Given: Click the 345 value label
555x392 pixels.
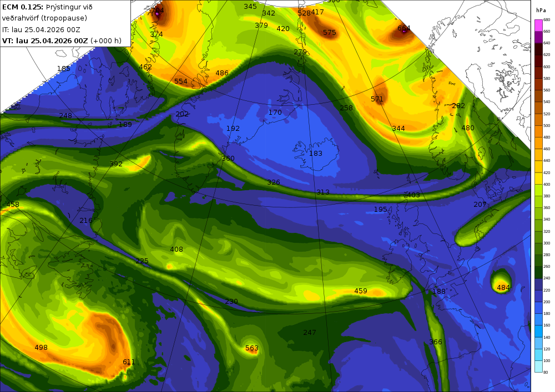Looking at the screenshot, I should coord(250,6).
